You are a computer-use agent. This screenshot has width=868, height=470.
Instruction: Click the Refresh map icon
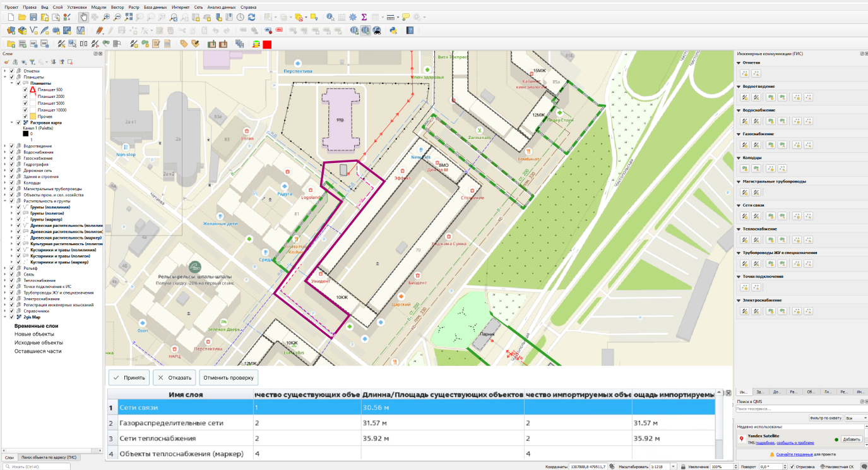point(252,17)
